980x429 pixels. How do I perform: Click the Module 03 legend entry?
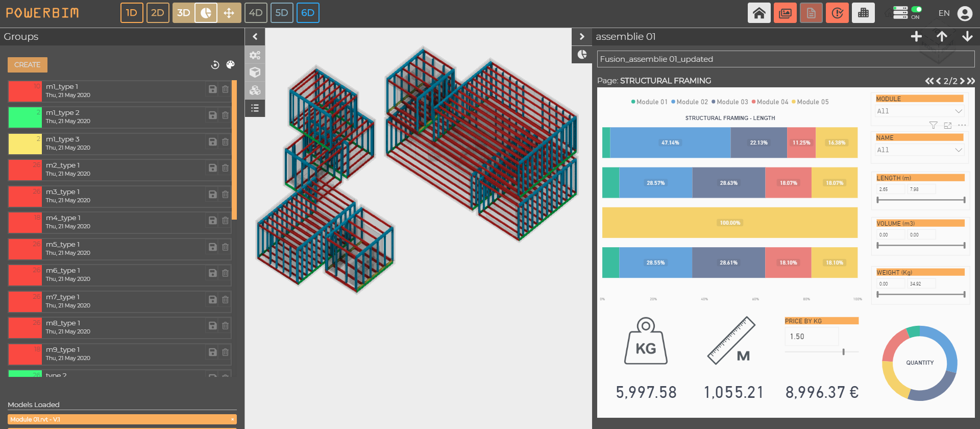click(729, 102)
